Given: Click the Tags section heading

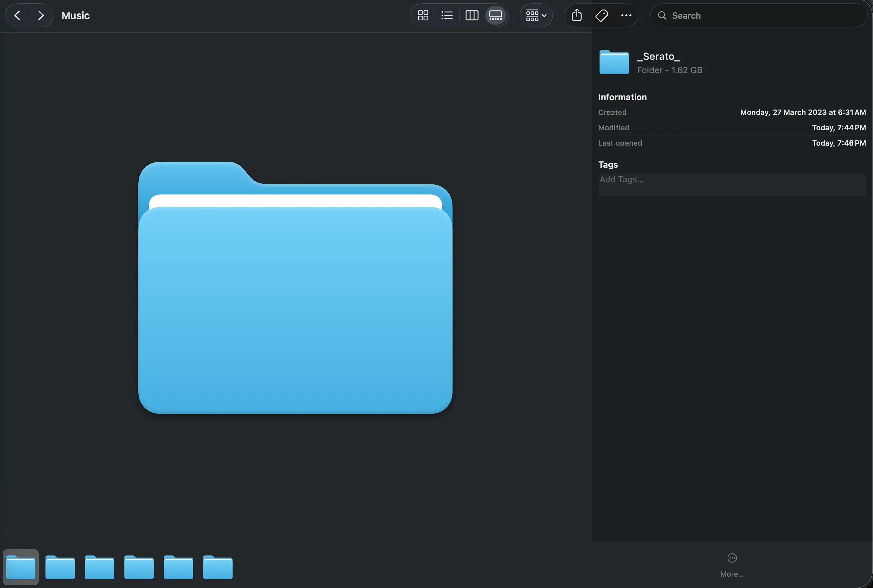Looking at the screenshot, I should click(608, 165).
